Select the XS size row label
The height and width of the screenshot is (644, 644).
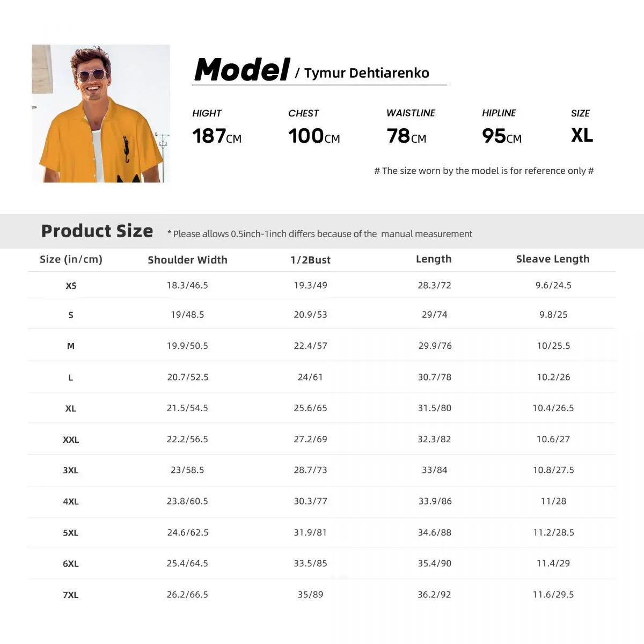coord(71,286)
